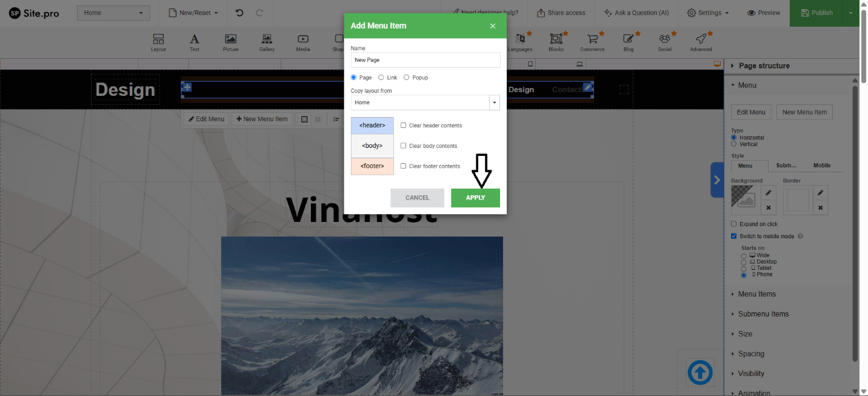
Task: Open the Commerce tool
Action: pyautogui.click(x=592, y=40)
